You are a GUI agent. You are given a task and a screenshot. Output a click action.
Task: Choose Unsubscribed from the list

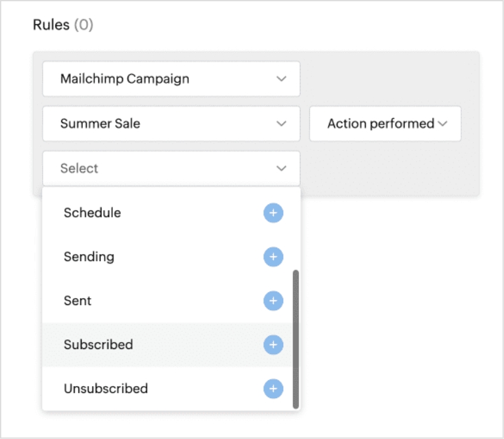(105, 389)
